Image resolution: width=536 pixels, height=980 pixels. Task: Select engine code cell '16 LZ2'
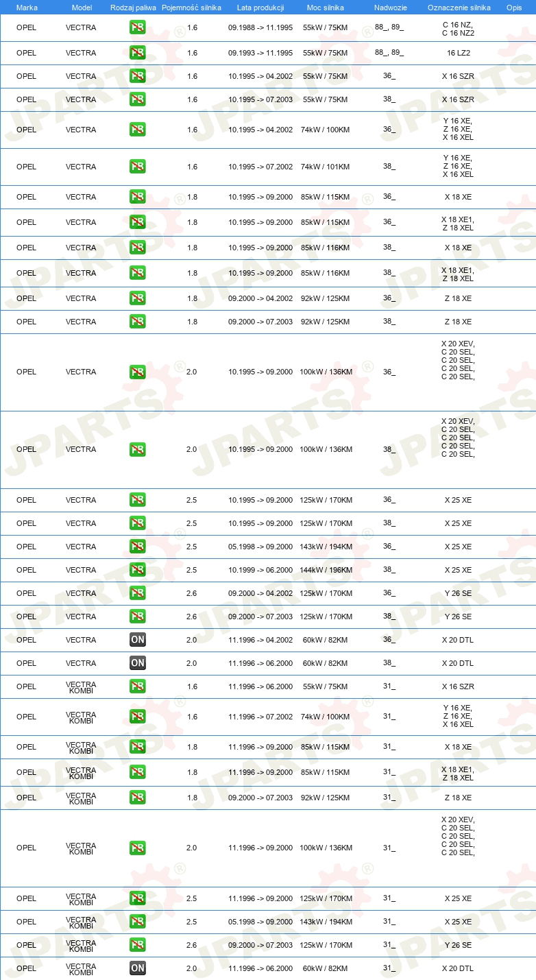458,53
